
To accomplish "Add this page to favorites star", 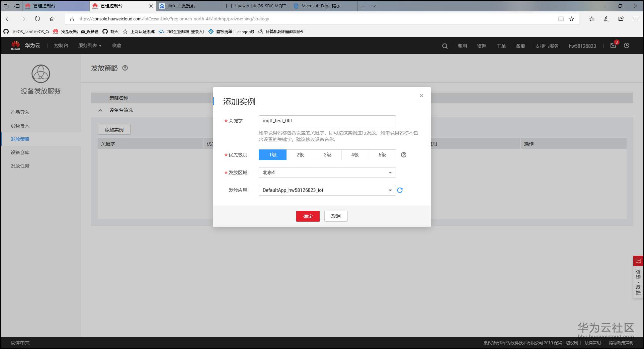I will click(572, 19).
